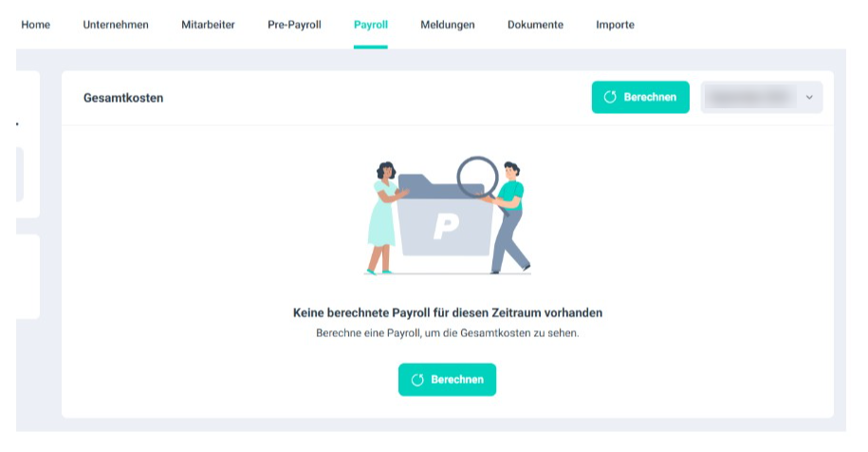868x452 pixels.
Task: Switch to the Dokumente tab
Action: [535, 25]
